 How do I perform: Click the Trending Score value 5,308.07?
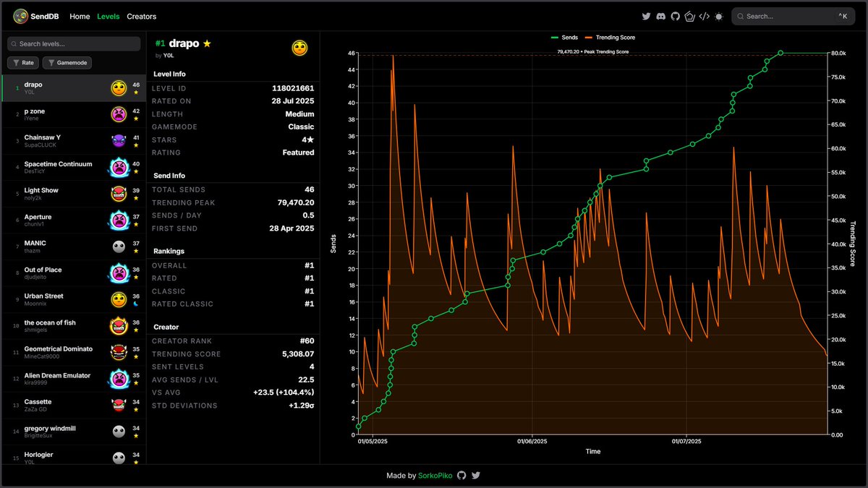[x=298, y=354]
